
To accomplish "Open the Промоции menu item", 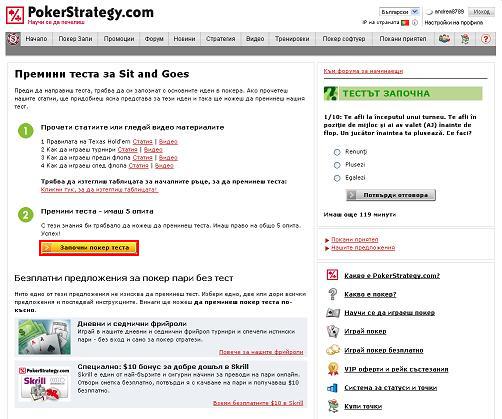I will 119,39.
